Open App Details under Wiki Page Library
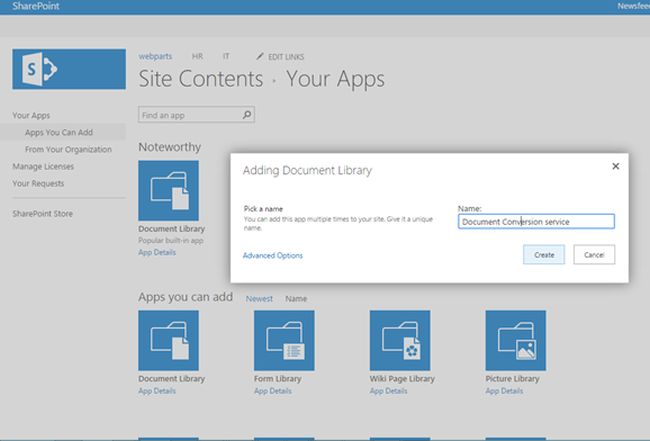Screen dimensions: 650x441 tap(388, 391)
